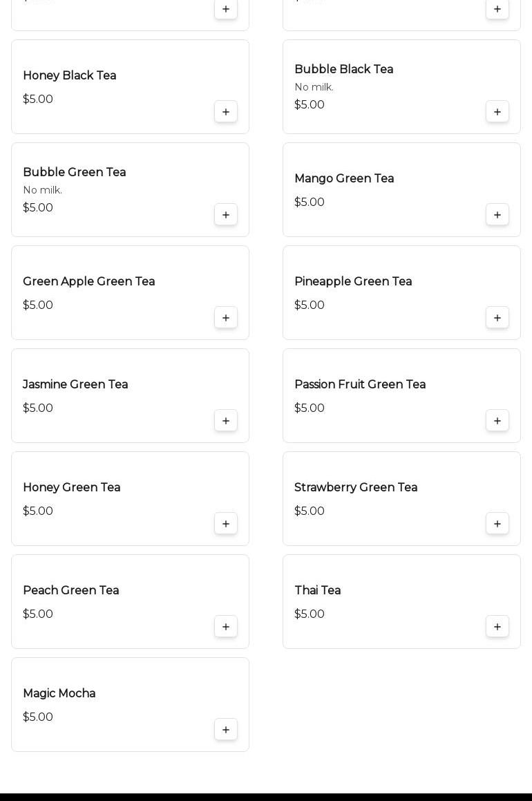Open the Thai Tea item title

(317, 591)
